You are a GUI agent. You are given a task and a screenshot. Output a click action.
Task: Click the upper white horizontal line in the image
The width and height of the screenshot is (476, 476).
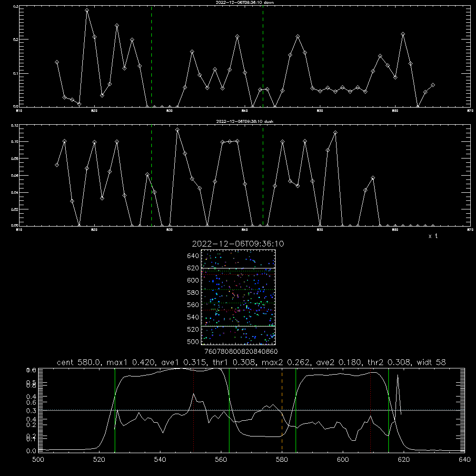238,268
